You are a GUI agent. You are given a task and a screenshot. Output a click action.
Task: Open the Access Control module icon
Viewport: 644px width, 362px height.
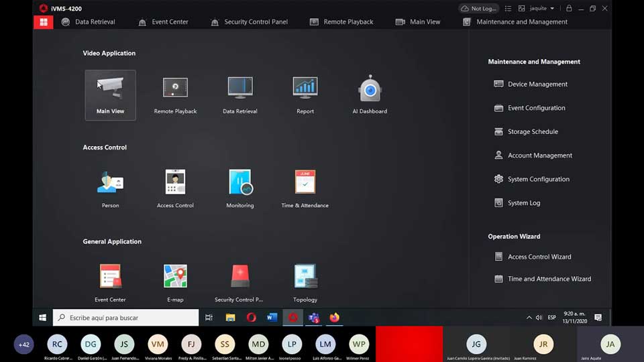point(175,182)
